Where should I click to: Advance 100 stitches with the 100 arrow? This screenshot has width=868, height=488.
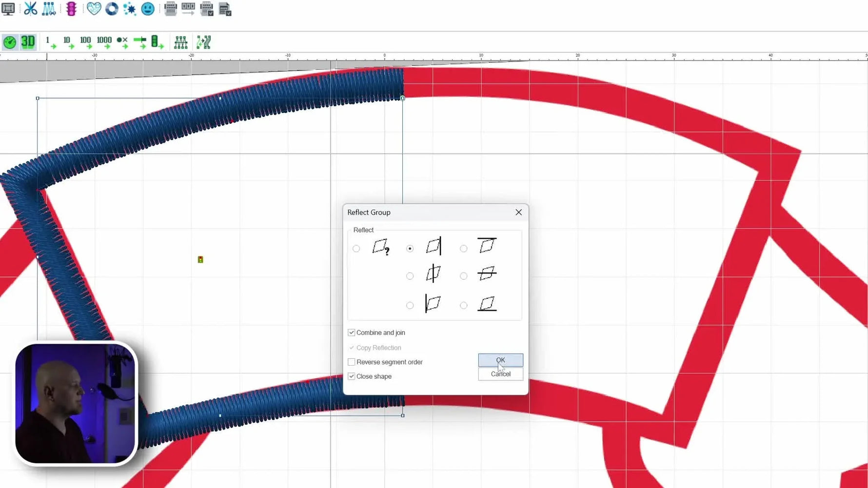(86, 42)
